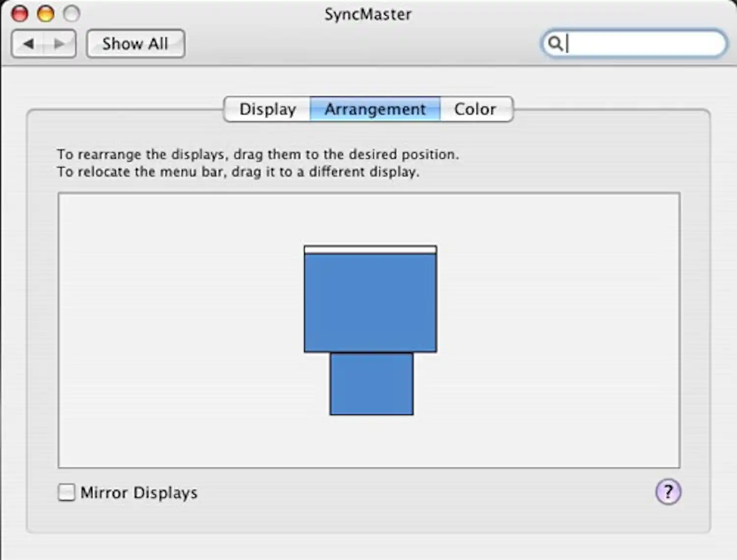Switch to the Color tab
The image size is (737, 560).
(x=475, y=109)
